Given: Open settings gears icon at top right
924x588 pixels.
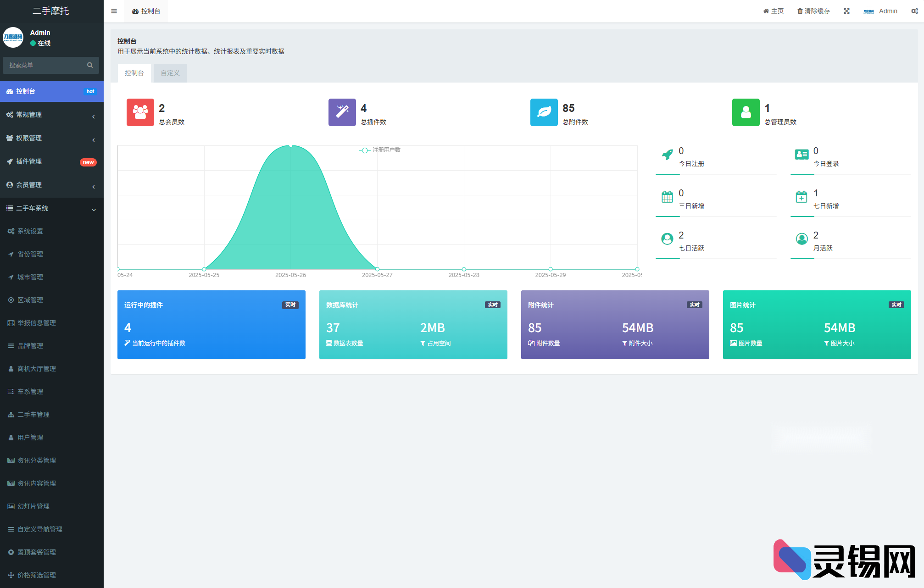Looking at the screenshot, I should 914,11.
